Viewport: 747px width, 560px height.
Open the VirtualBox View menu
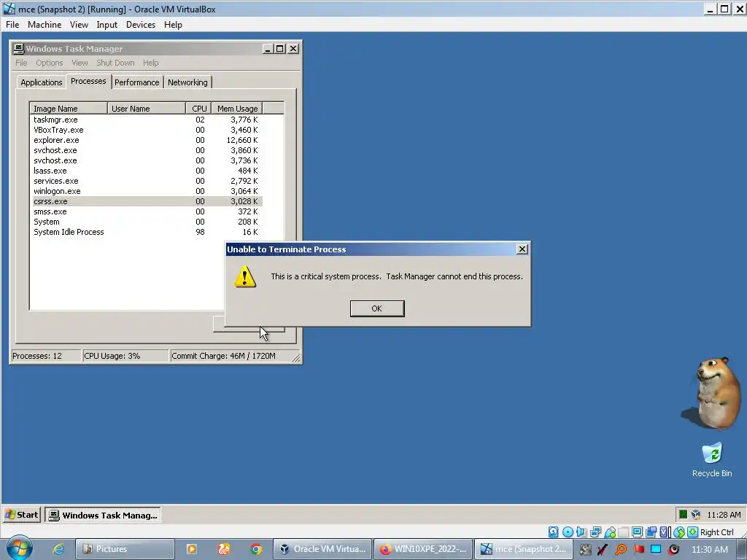pyautogui.click(x=79, y=25)
